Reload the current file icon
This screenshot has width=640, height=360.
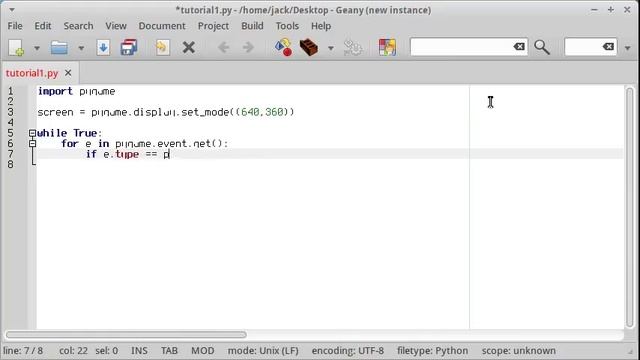(162, 47)
